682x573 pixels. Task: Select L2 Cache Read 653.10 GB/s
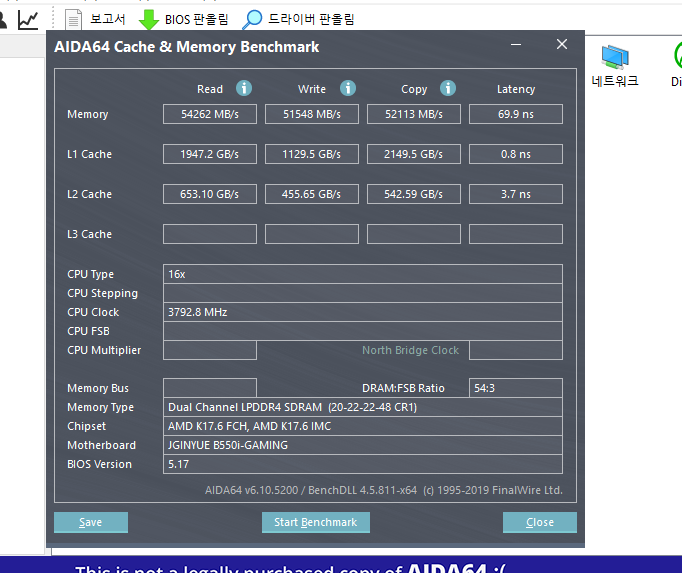pos(210,194)
